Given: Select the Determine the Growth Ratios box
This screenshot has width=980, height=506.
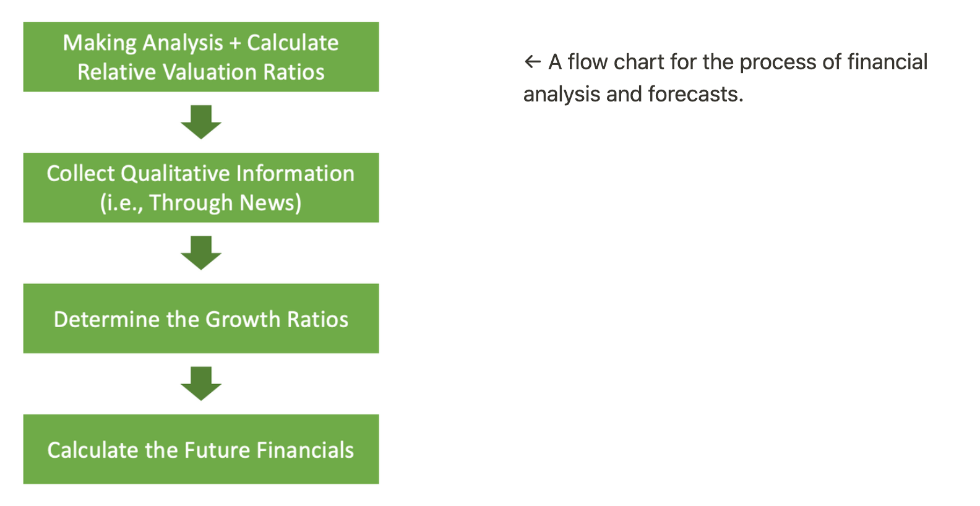Looking at the screenshot, I should click(x=201, y=319).
